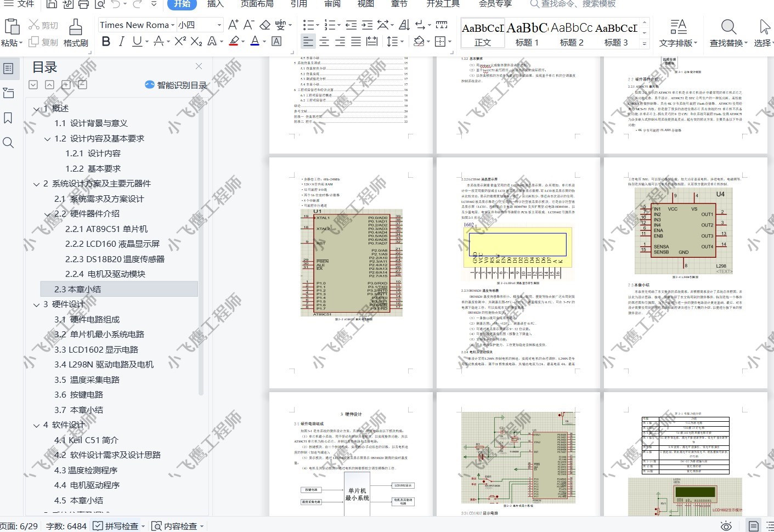
Task: Go to '3.3 LCD1602 显示电路' outline entry
Action: [96, 349]
